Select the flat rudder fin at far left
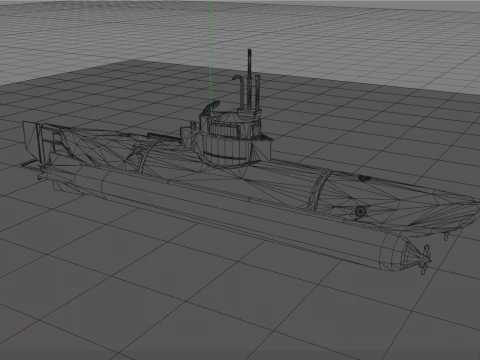Viewport: 480px width, 360px height. [x=32, y=140]
